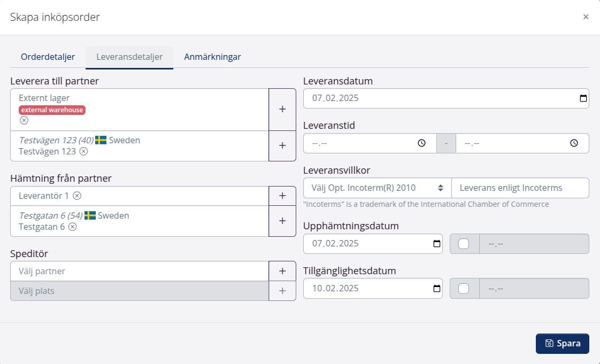Open the Välj partner selector under Speditör
The width and height of the screenshot is (600, 364).
134,271
